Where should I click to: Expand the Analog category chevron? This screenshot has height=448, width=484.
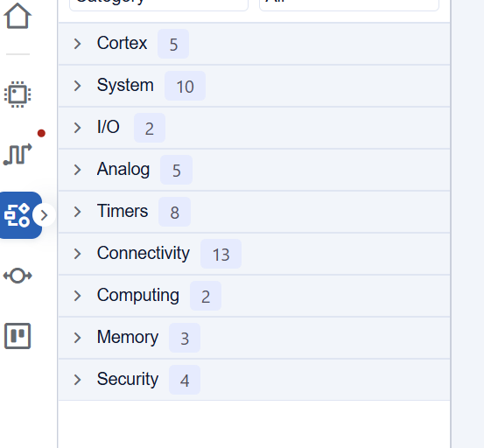(x=77, y=170)
